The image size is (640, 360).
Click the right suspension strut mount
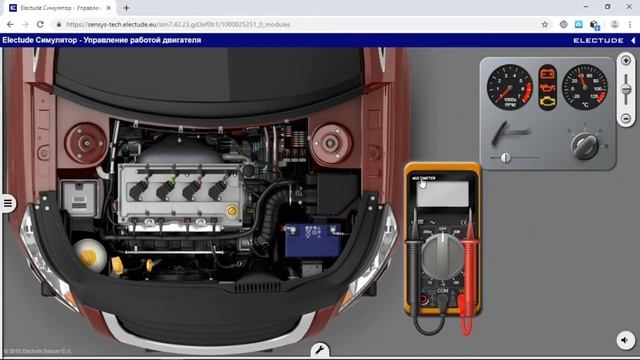331,143
